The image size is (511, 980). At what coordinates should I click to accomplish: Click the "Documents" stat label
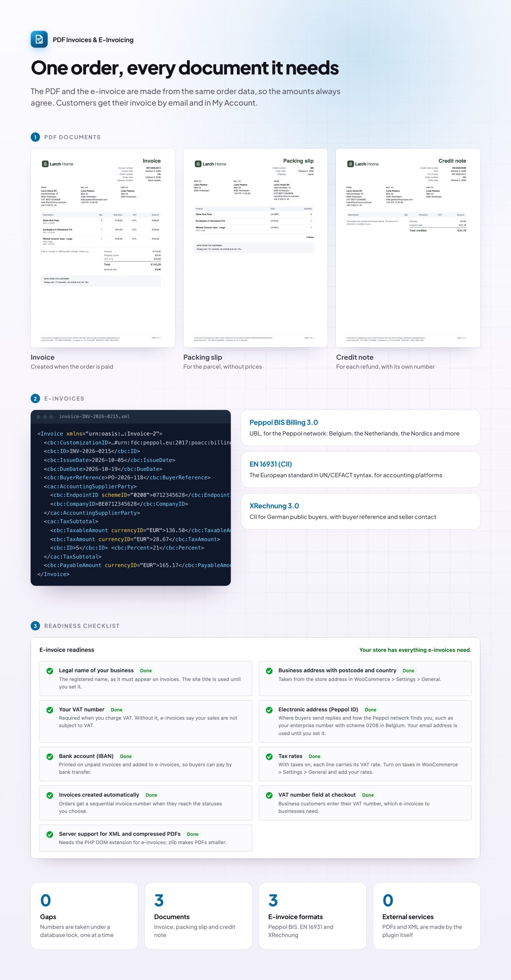[x=172, y=917]
